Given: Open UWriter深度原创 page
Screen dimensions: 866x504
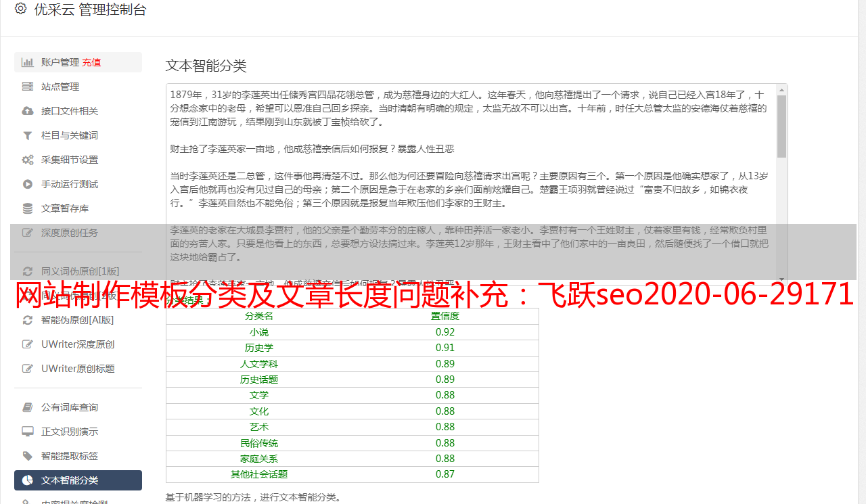Looking at the screenshot, I should pos(78,344).
